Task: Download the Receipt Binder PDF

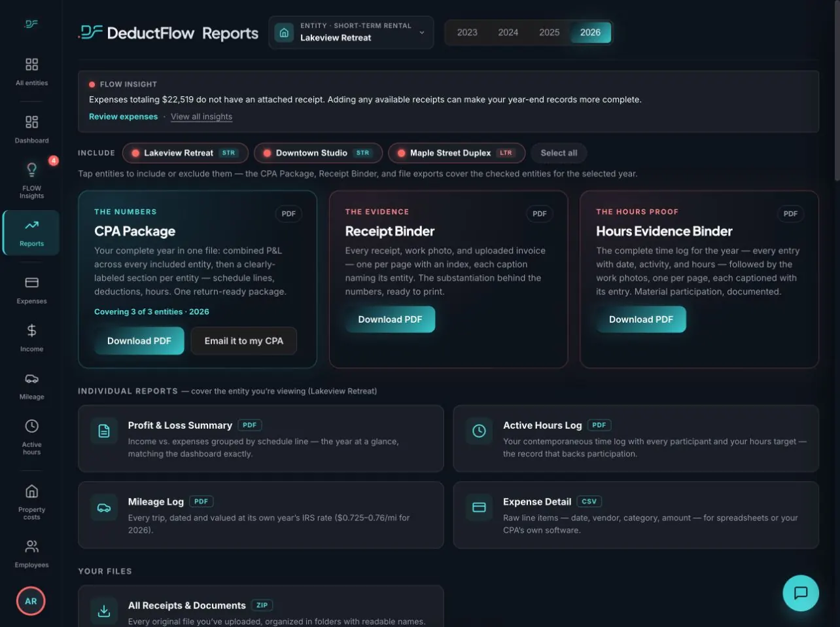Action: 390,319
